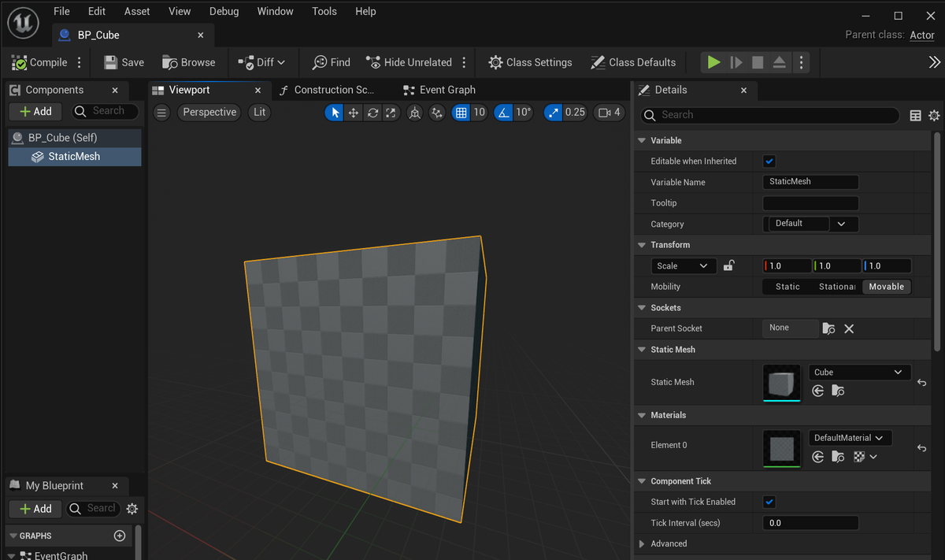945x560 pixels.
Task: Open the Compile options kebab menu
Action: coord(79,62)
